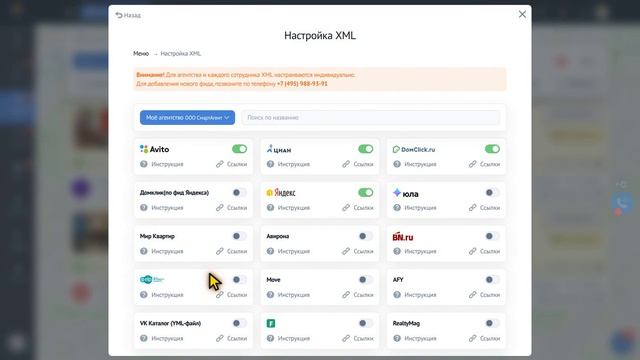Enable the BN.ru feed toggle
This screenshot has width=640, height=360.
[492, 236]
